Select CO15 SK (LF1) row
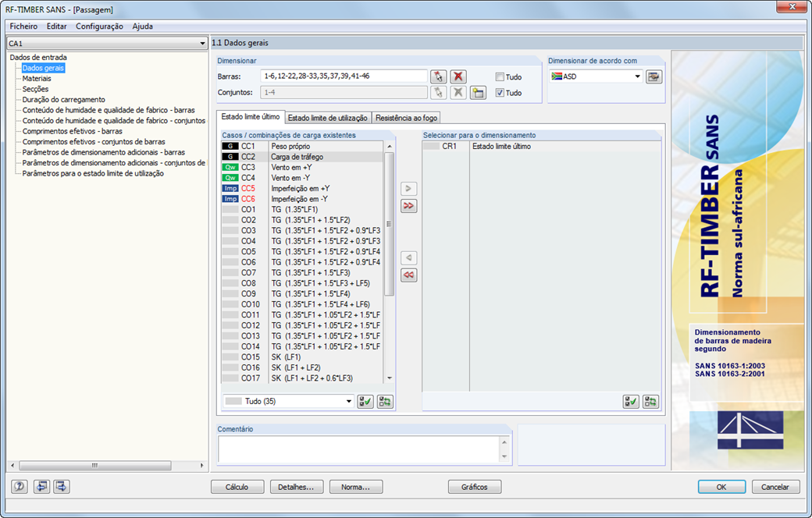The height and width of the screenshot is (518, 812). (x=302, y=357)
